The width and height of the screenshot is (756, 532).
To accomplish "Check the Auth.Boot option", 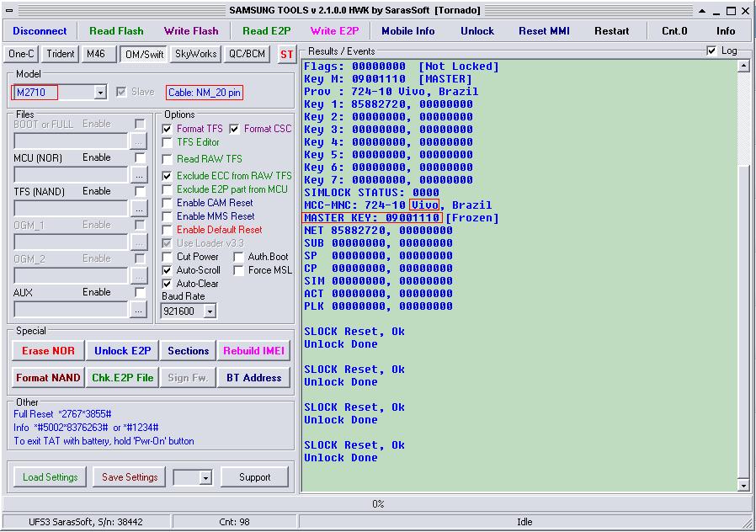I will [238, 257].
